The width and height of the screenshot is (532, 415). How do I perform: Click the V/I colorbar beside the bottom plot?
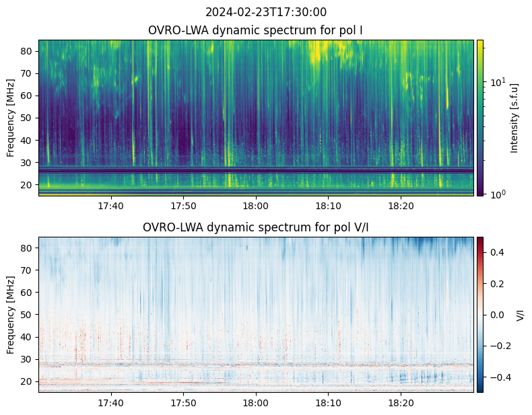pos(480,314)
